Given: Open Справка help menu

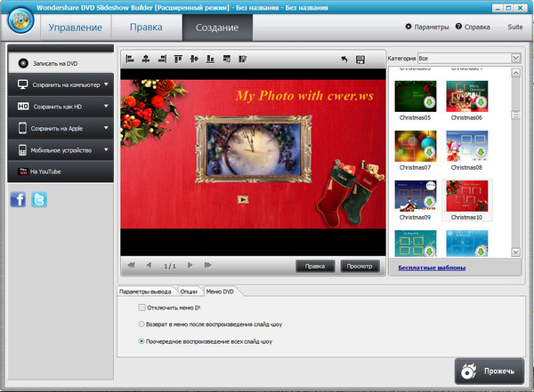Looking at the screenshot, I should pos(473,27).
